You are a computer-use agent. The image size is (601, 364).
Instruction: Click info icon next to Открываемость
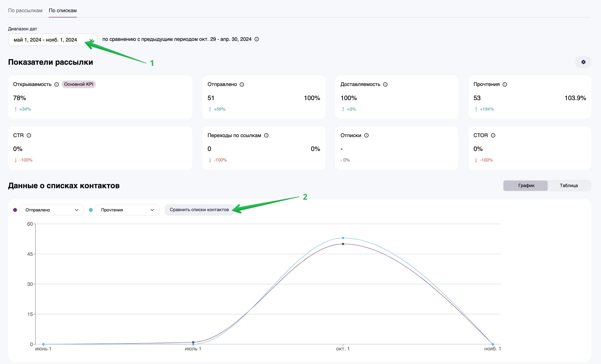pyautogui.click(x=57, y=85)
